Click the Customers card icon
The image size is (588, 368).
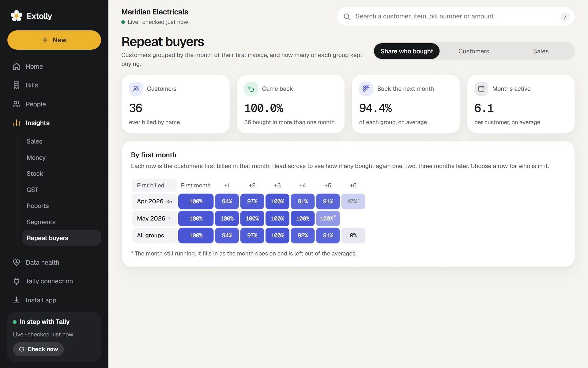tap(136, 89)
